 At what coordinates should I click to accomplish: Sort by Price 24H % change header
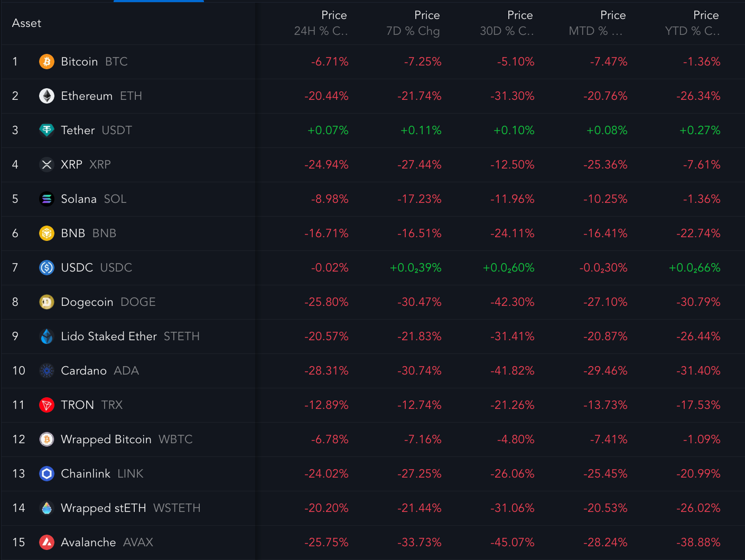point(321,23)
